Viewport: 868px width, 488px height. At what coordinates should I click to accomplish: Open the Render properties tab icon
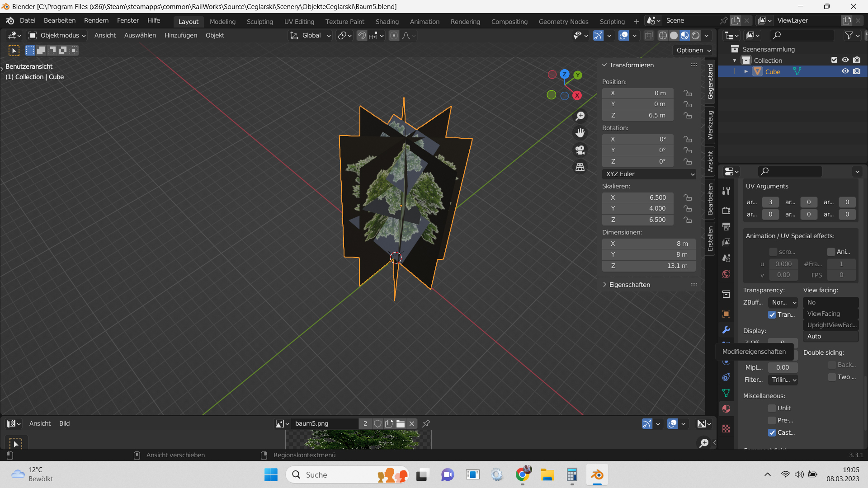[726, 211]
